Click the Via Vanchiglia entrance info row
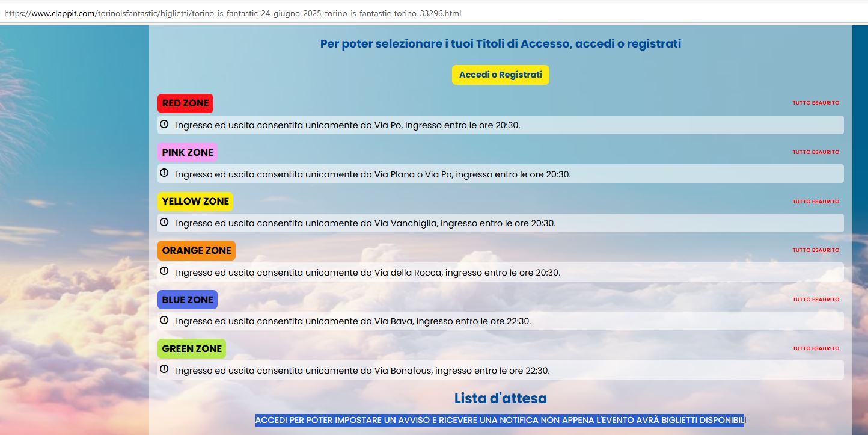This screenshot has width=868, height=435. [x=500, y=223]
